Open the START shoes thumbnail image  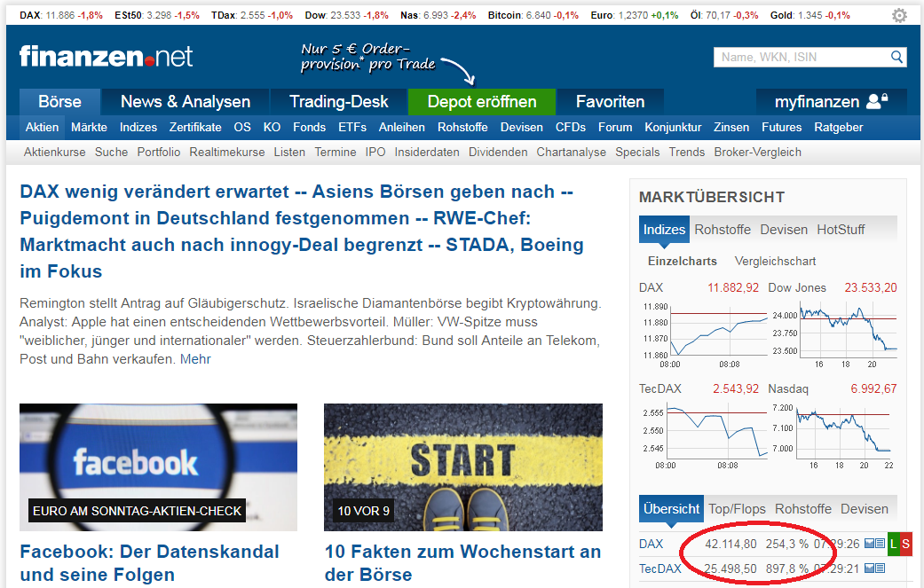coord(463,467)
